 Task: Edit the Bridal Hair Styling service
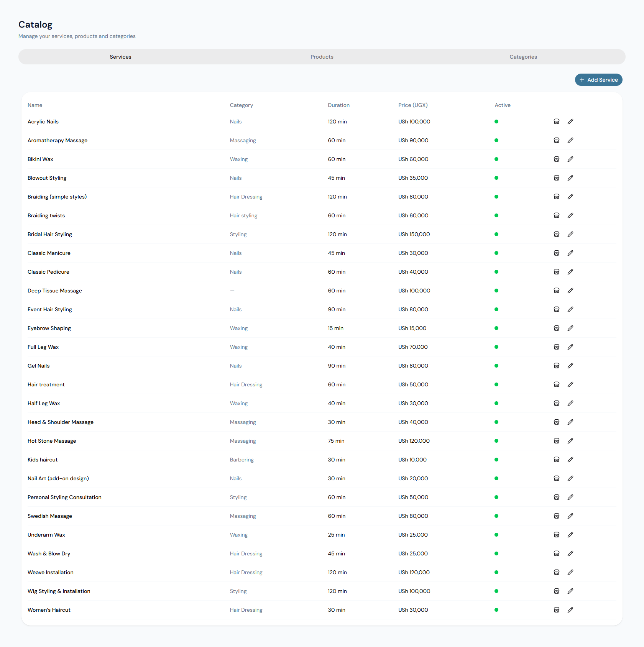click(570, 234)
